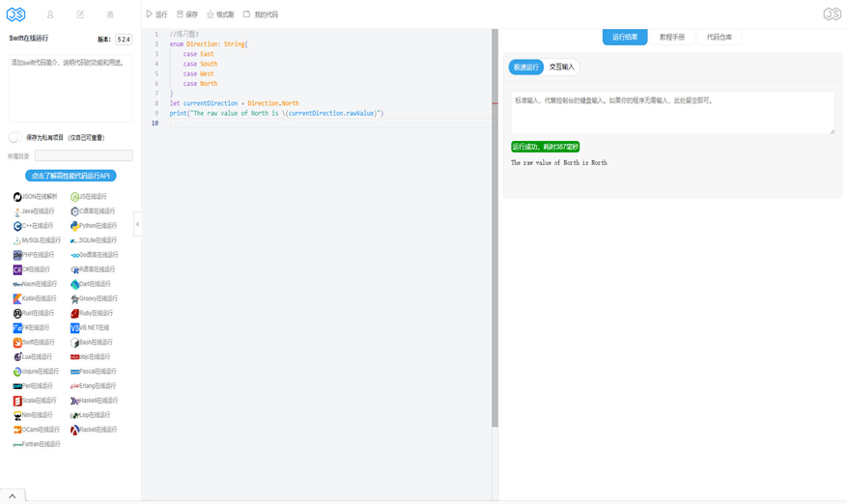Expand the bottom panel with the up chevron
Image resolution: width=847 pixels, height=504 pixels.
(13, 496)
